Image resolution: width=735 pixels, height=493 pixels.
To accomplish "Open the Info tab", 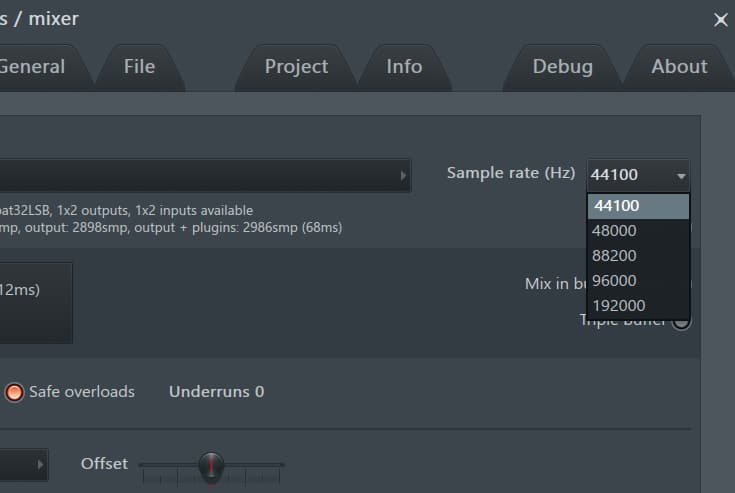I will pos(404,67).
